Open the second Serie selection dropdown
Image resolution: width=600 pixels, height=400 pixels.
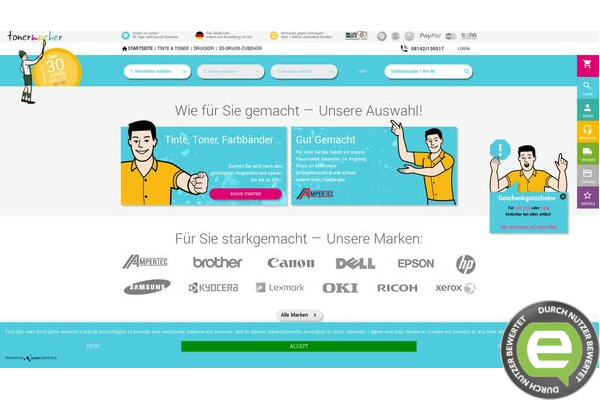(231, 72)
